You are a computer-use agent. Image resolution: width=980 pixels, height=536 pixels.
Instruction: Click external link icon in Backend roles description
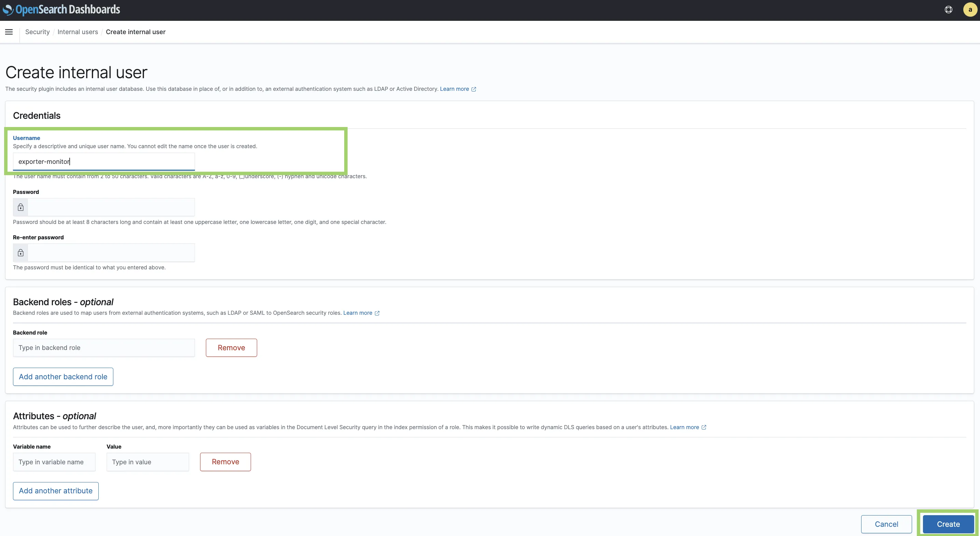(377, 313)
